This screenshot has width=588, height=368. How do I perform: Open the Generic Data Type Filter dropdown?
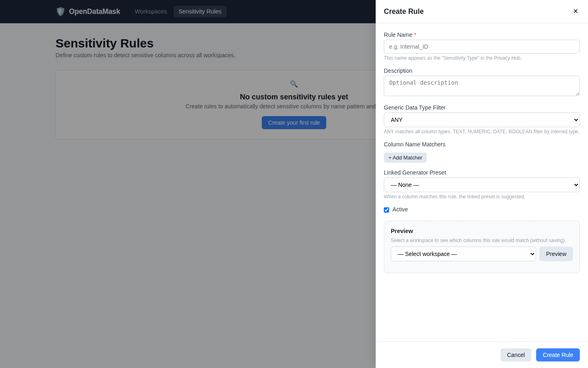coord(482,120)
